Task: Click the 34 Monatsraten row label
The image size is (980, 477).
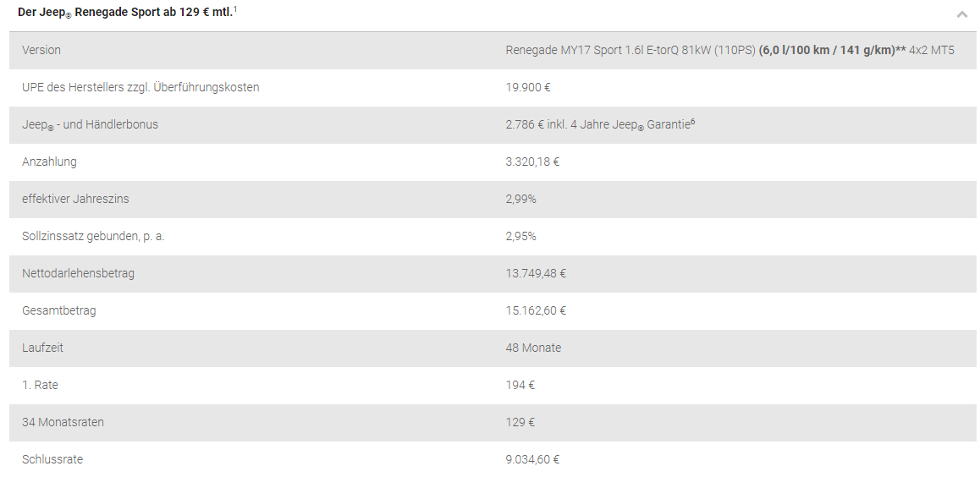Action: 63,422
